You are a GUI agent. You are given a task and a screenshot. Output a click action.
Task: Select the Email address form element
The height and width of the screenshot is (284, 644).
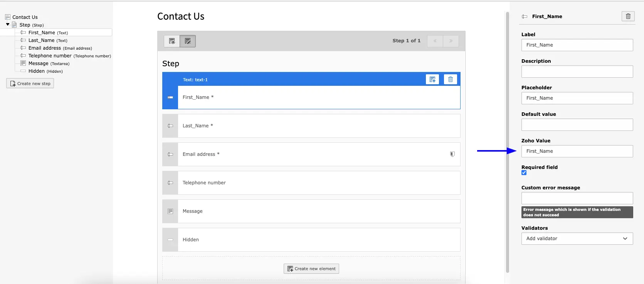311,154
